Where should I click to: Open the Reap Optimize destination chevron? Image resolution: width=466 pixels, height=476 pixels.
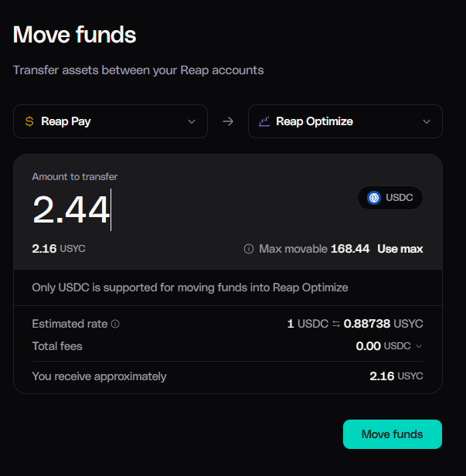point(427,122)
